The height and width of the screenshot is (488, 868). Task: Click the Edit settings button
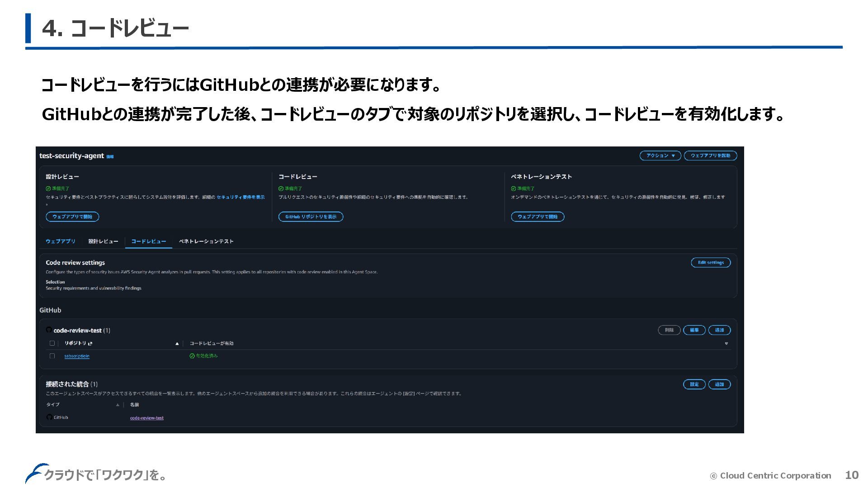pyautogui.click(x=710, y=263)
